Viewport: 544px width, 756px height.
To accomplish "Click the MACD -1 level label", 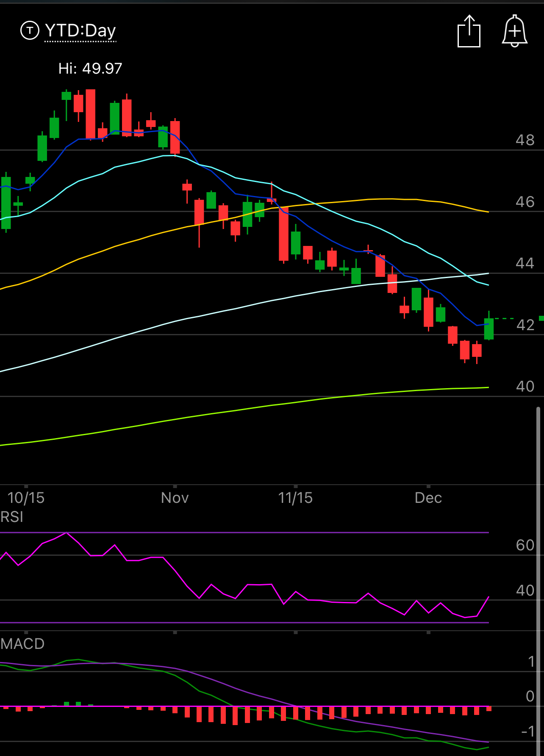I will (528, 731).
